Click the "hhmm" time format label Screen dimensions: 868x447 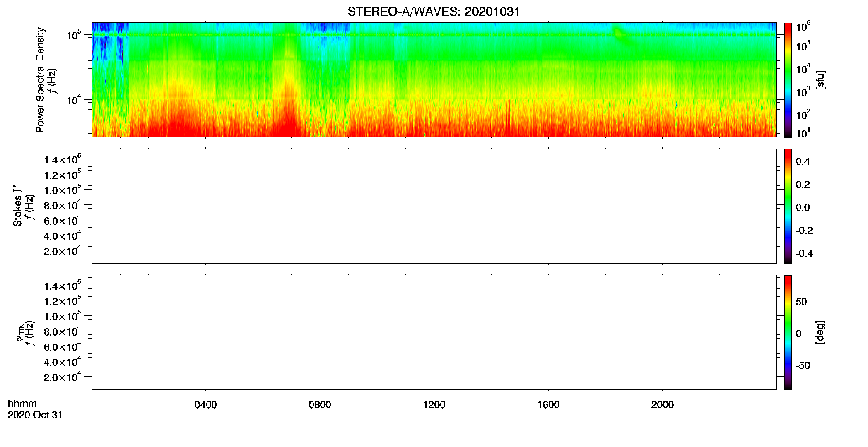(22, 404)
